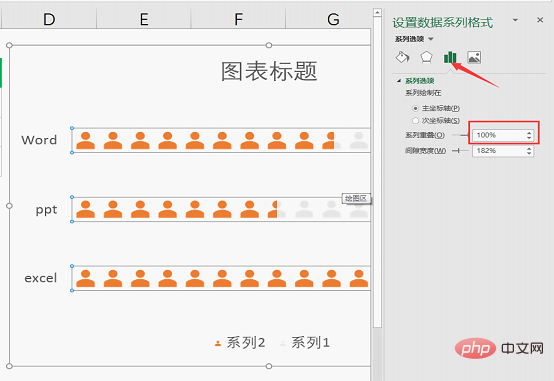Select the 主坐标轴(P) radio button
This screenshot has height=381, width=554.
(416, 108)
